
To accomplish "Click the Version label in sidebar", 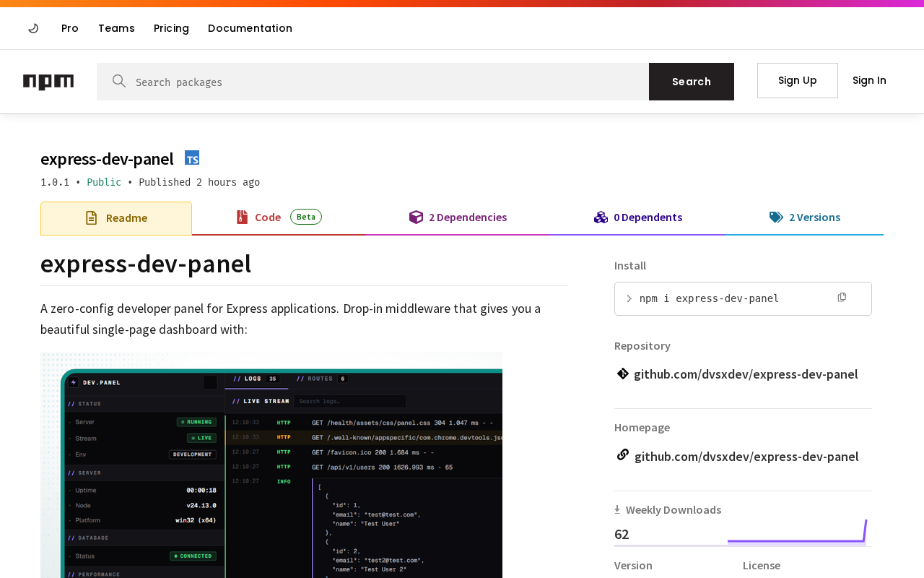I will tap(633, 565).
